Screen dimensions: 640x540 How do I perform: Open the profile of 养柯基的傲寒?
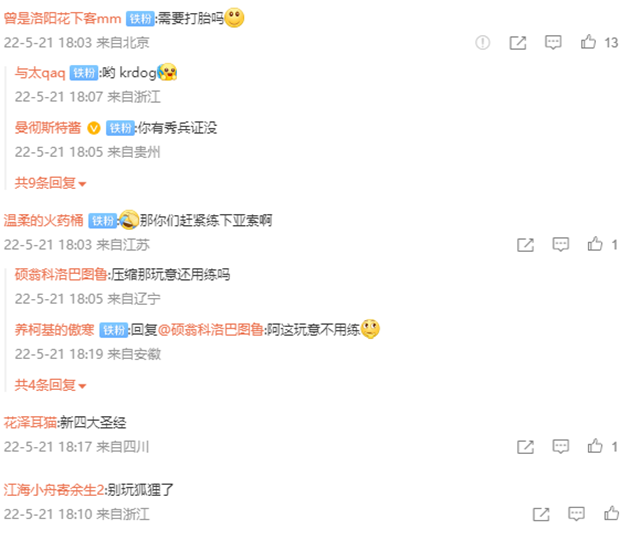tap(54, 330)
